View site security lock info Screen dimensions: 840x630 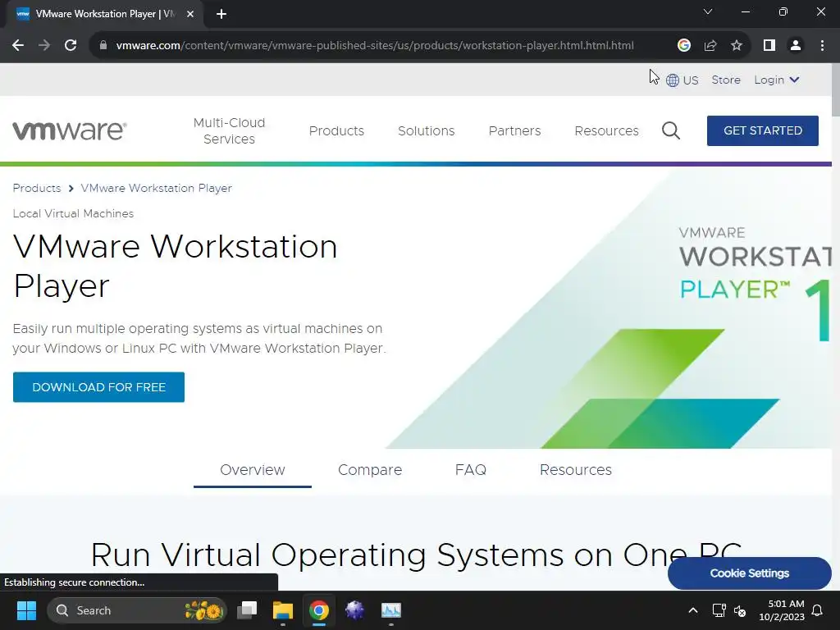[103, 46]
